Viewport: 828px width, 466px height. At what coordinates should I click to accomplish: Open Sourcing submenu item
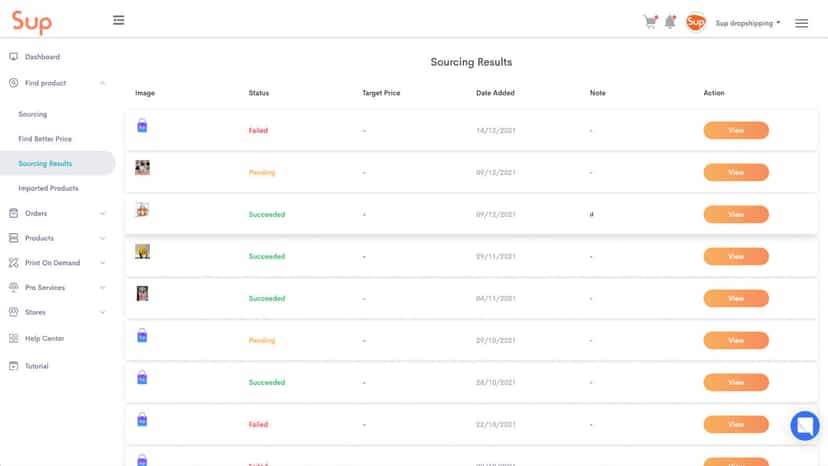(33, 114)
